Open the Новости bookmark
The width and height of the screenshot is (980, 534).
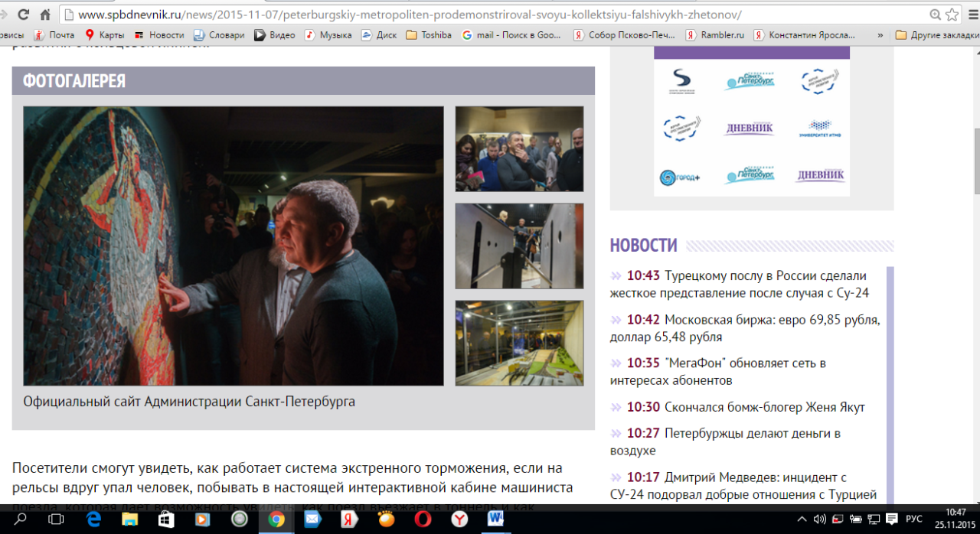click(x=159, y=35)
